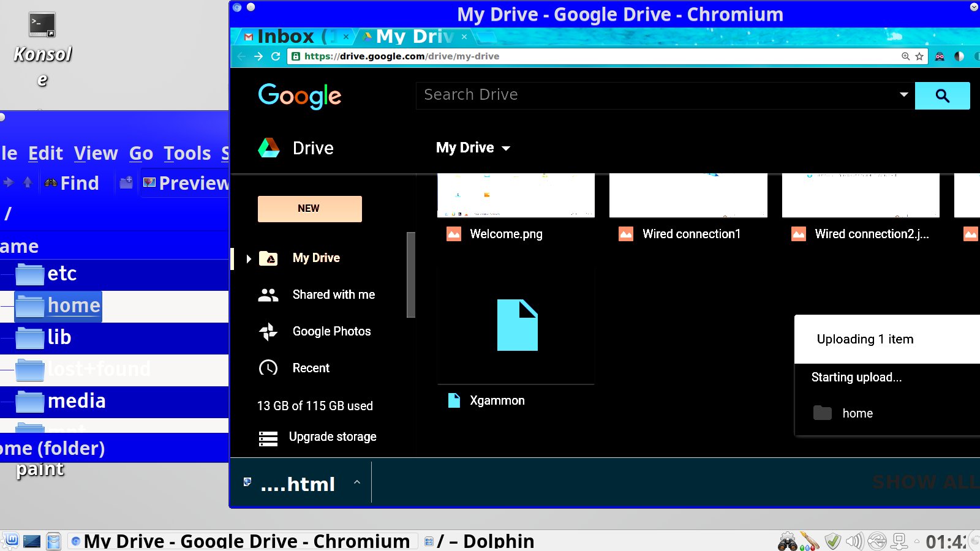The height and width of the screenshot is (551, 980).
Task: Open Google Photos in Drive sidebar
Action: click(331, 331)
